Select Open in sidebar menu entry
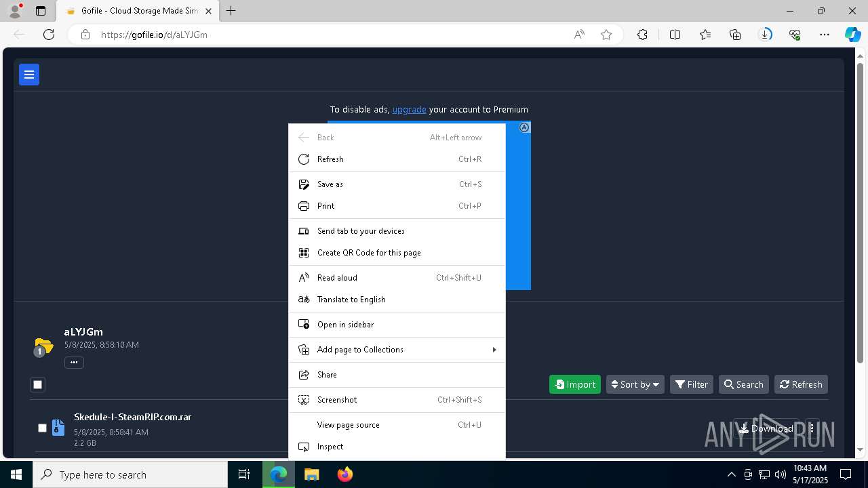Viewport: 868px width, 488px height. click(397, 325)
